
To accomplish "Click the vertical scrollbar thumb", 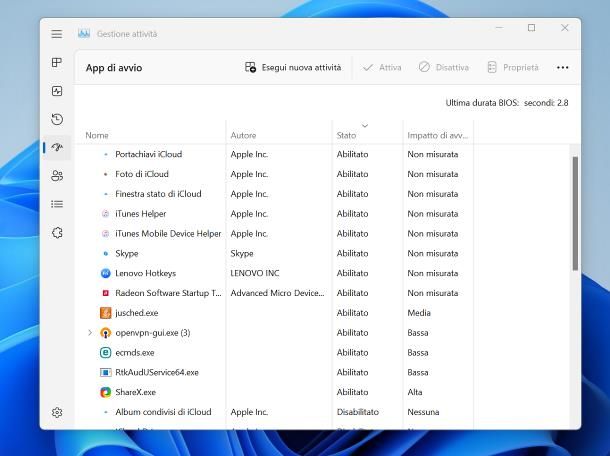I will pyautogui.click(x=575, y=213).
